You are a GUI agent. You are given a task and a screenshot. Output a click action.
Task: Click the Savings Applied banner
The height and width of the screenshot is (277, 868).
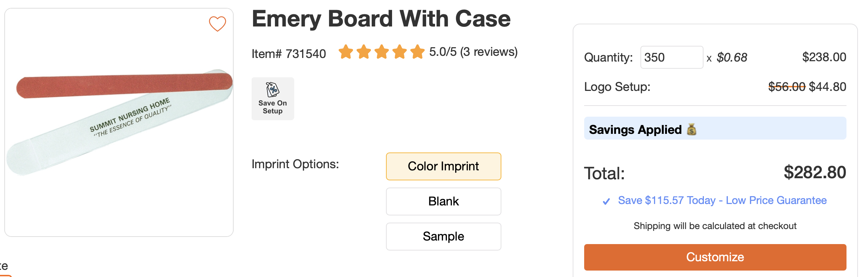pyautogui.click(x=715, y=128)
